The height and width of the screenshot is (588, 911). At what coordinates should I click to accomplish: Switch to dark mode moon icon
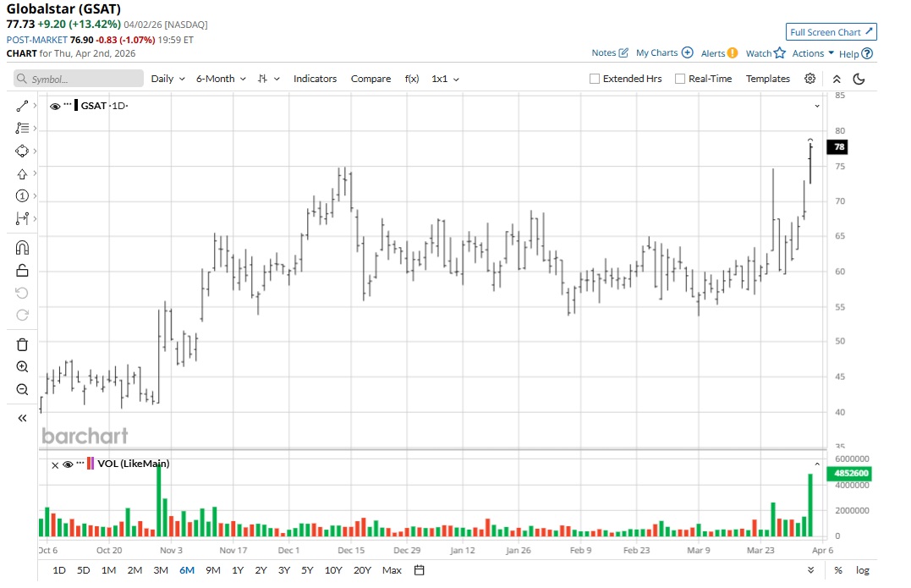859,79
